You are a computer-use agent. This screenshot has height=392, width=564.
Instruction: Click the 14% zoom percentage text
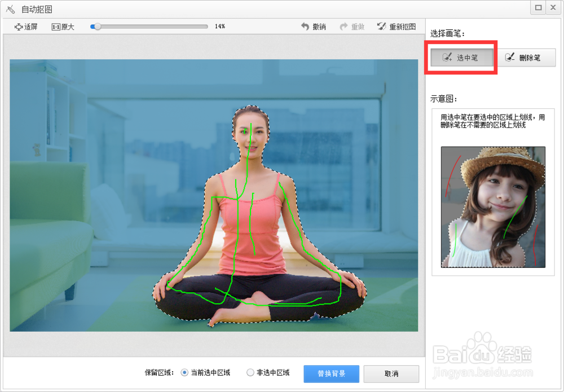coord(220,27)
